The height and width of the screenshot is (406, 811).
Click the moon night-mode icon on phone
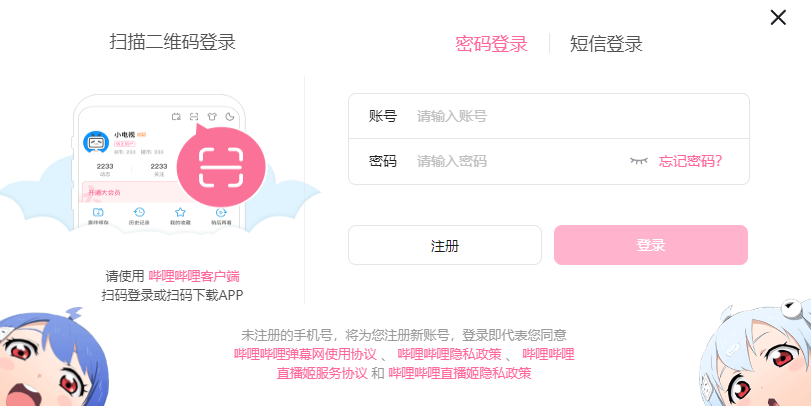[230, 117]
